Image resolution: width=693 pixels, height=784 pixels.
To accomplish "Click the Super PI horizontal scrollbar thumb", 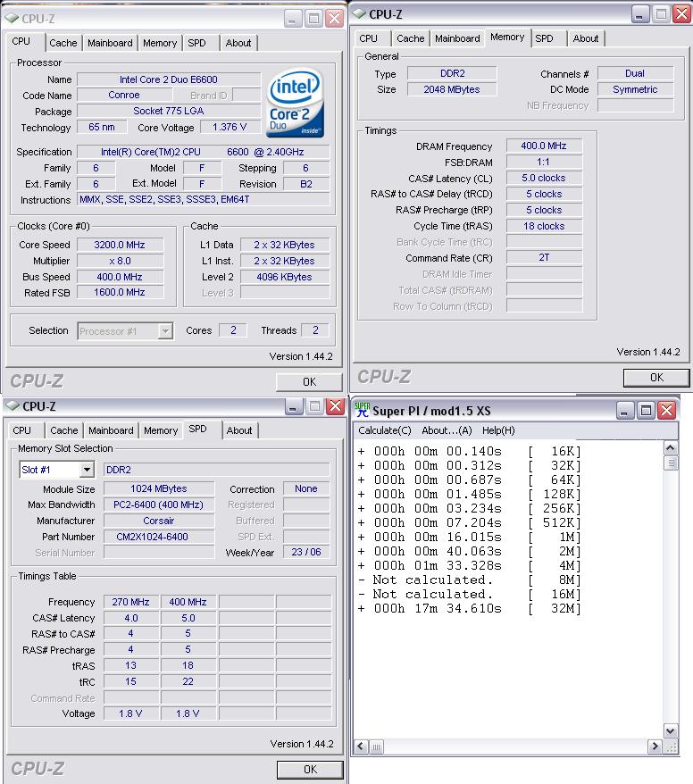I will (x=376, y=746).
